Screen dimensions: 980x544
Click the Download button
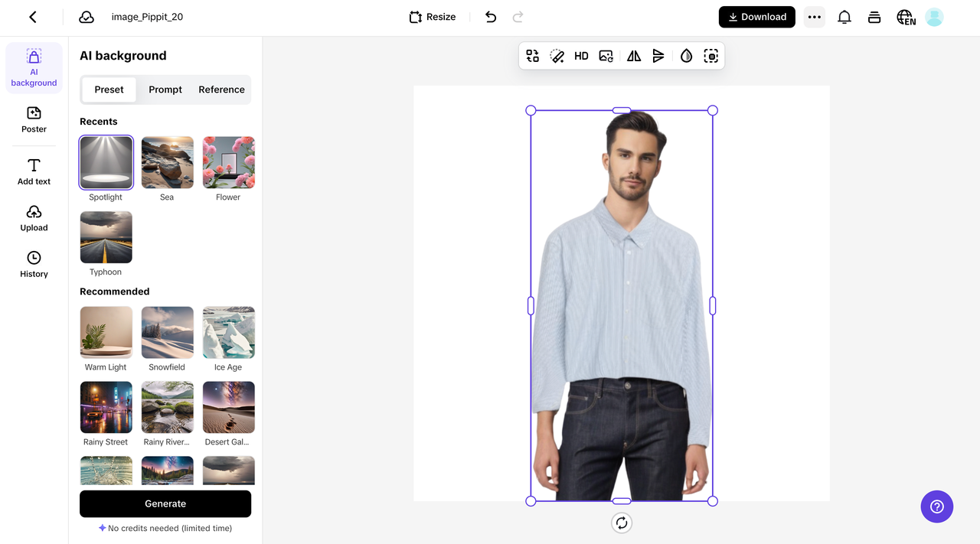[756, 17]
